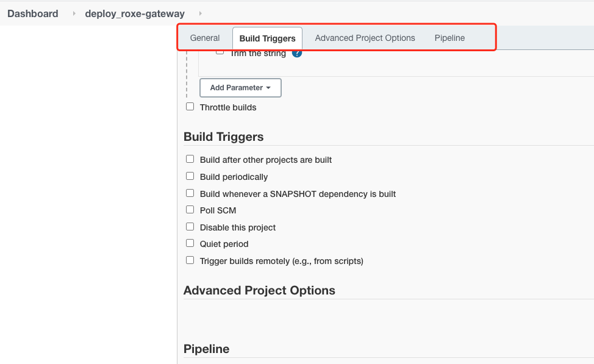The width and height of the screenshot is (594, 364).
Task: Open the Add Parameter dropdown
Action: coord(240,88)
